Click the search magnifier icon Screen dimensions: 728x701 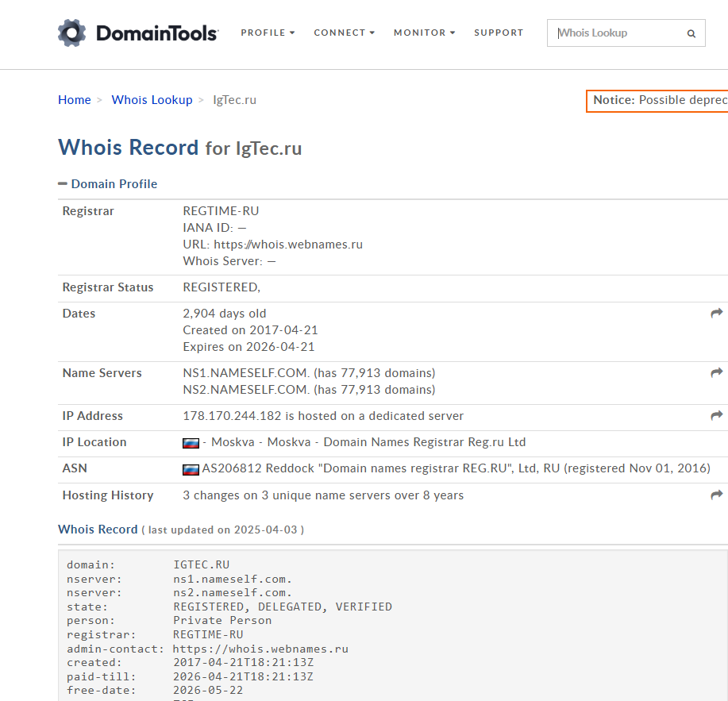point(691,33)
